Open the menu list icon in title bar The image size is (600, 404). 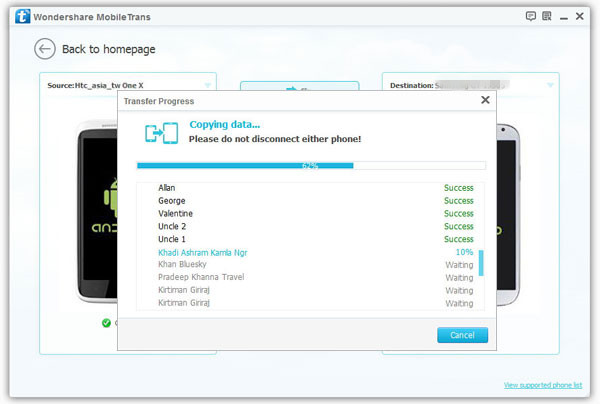[547, 16]
